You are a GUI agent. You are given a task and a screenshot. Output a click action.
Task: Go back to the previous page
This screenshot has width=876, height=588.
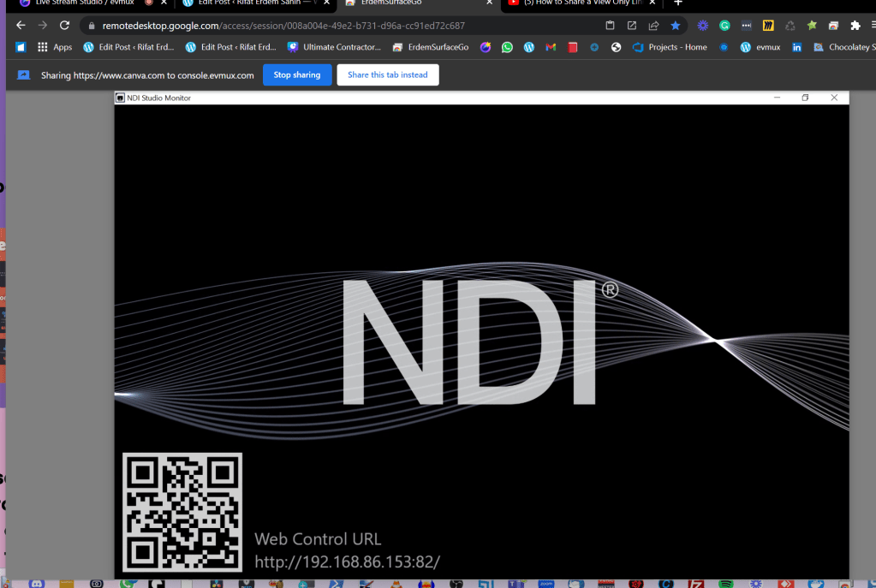click(x=21, y=25)
